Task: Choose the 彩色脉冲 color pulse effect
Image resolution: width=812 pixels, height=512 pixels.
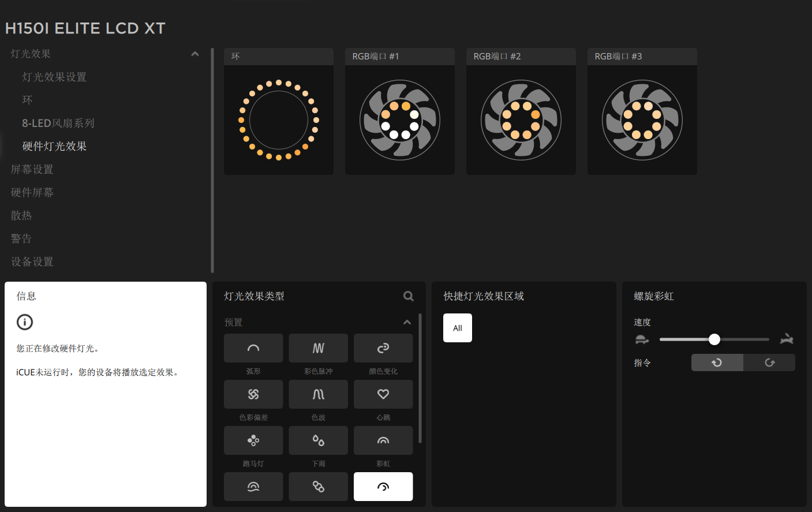Action: coord(318,348)
